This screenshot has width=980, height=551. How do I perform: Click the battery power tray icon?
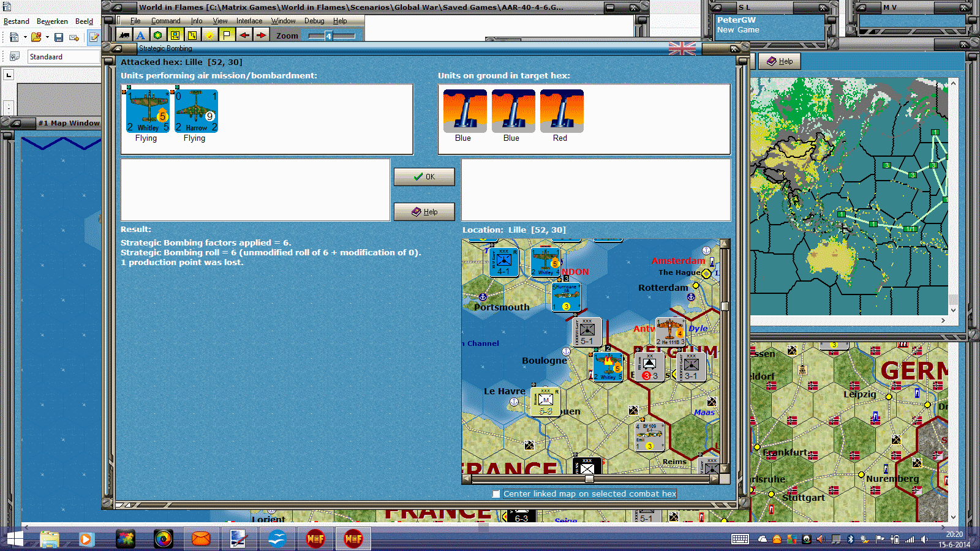point(894,539)
